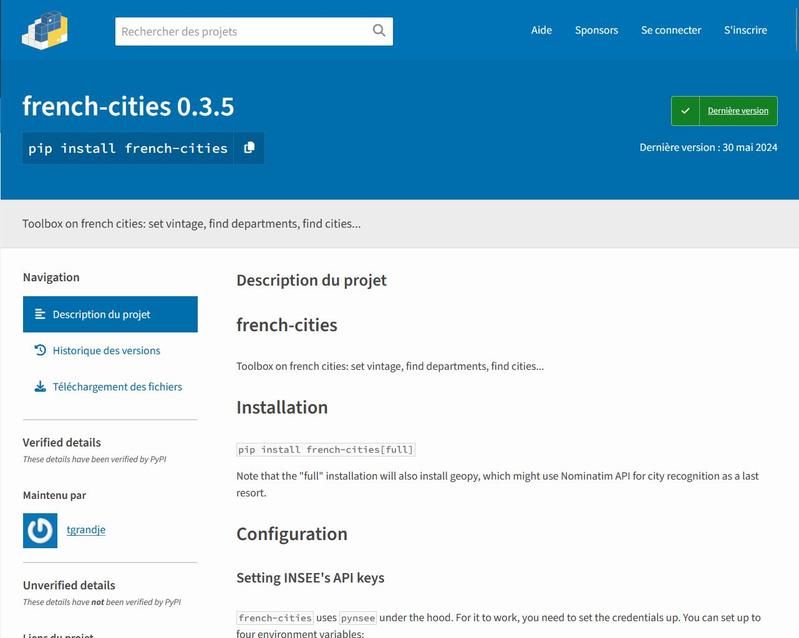Click the green checkmark icon

tap(685, 111)
